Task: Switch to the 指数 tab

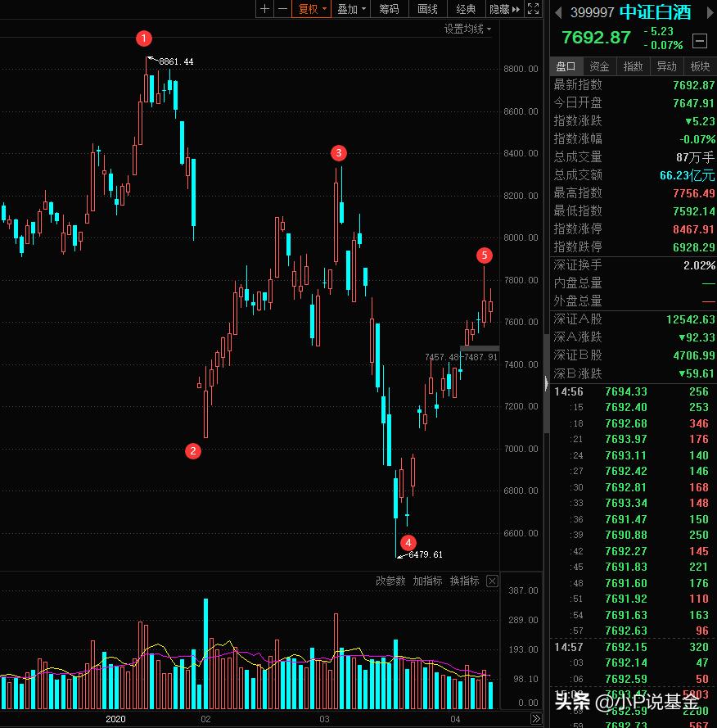Action: coord(633,66)
